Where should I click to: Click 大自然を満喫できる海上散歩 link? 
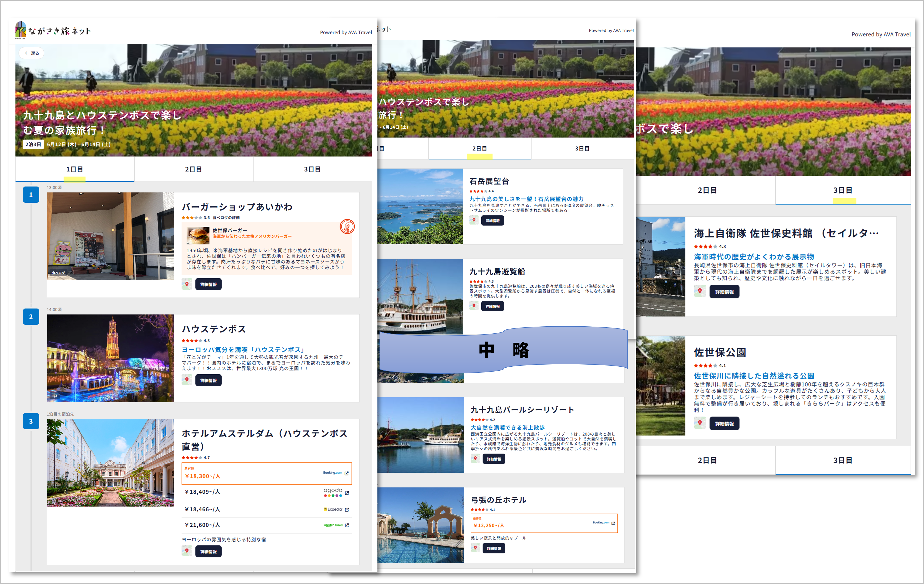click(508, 427)
